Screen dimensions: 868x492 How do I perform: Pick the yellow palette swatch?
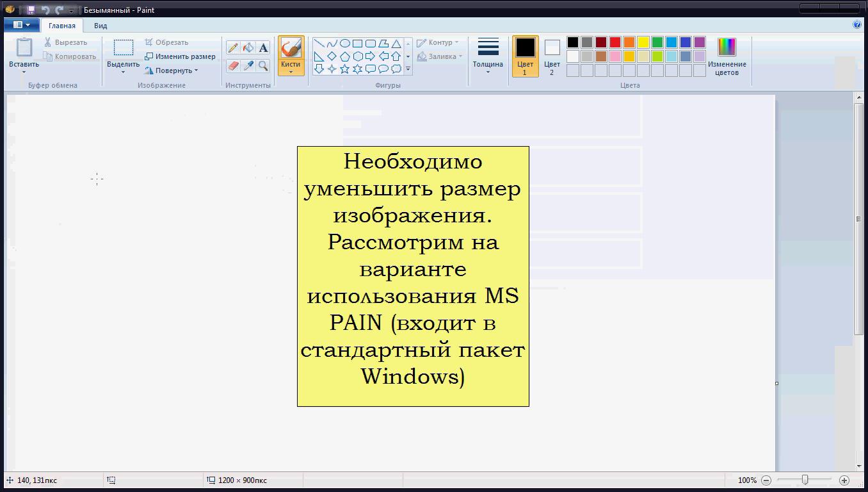(x=643, y=42)
